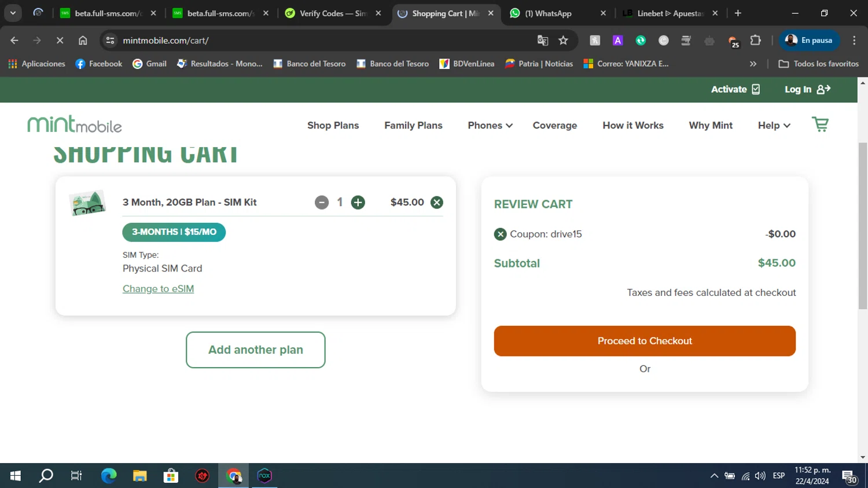Bookmark this page with the star icon
Screen dimensions: 868x488
click(563, 40)
